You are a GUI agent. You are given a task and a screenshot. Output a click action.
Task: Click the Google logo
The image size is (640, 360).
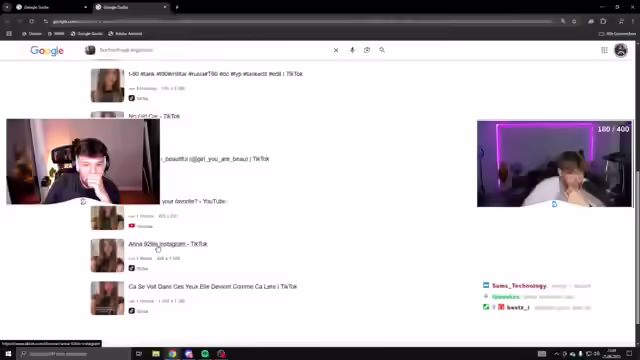[47, 51]
